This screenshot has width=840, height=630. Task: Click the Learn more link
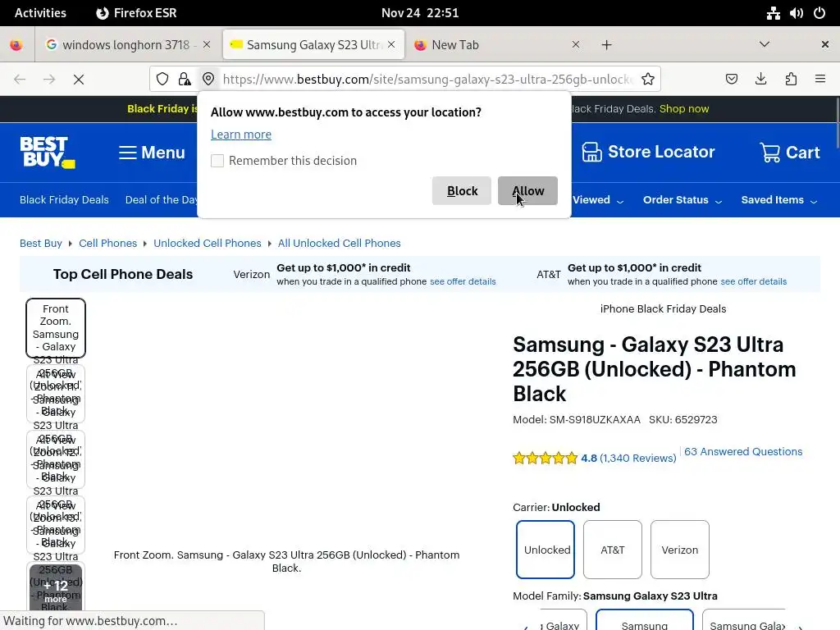[240, 135]
